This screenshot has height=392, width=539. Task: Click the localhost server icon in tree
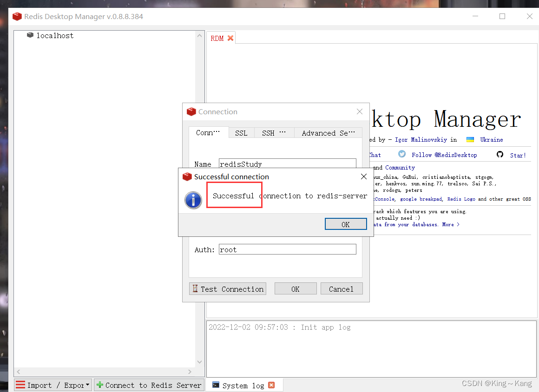coord(30,35)
